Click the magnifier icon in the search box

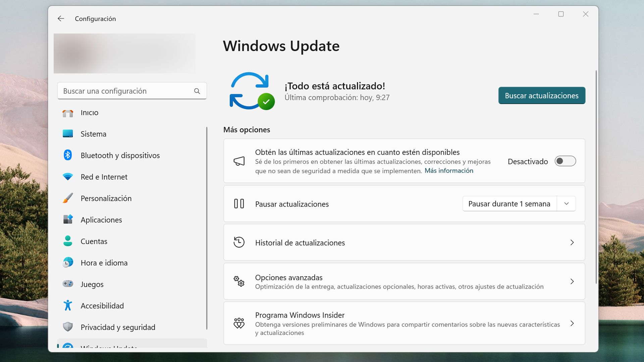[197, 91]
